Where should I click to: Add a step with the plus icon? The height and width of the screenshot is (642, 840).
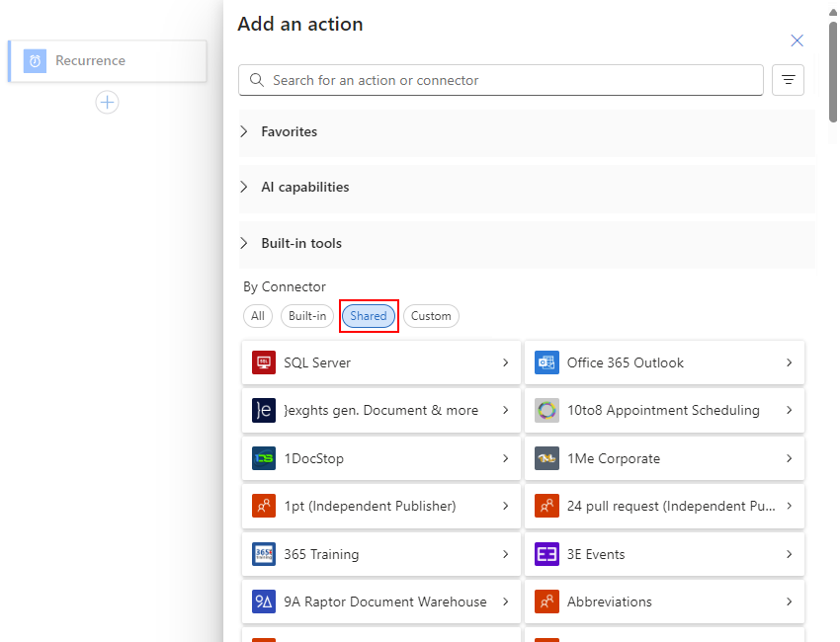coord(107,102)
